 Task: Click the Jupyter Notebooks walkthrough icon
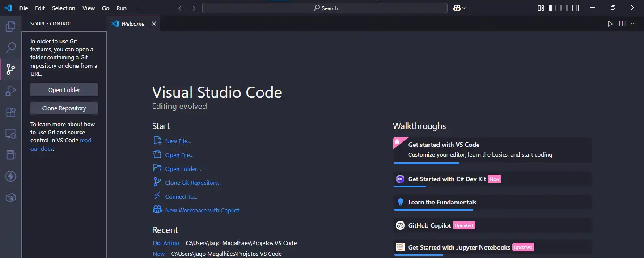400,247
